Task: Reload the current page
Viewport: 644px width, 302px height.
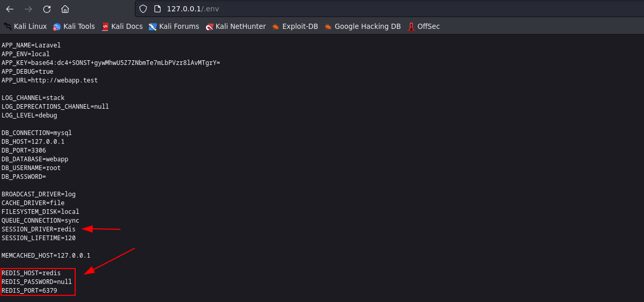Action: (47, 9)
